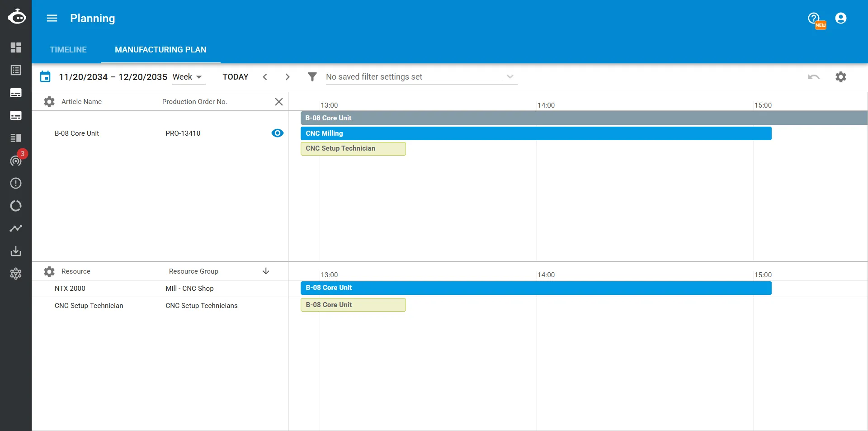Screen dimensions: 868x431
Task: Open the alert exclamation sidebar icon
Action: point(16,183)
